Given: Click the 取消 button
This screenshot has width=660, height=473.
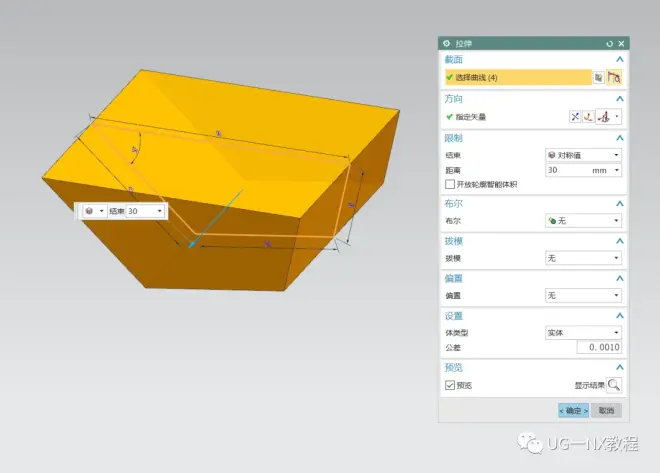Looking at the screenshot, I should 606,410.
